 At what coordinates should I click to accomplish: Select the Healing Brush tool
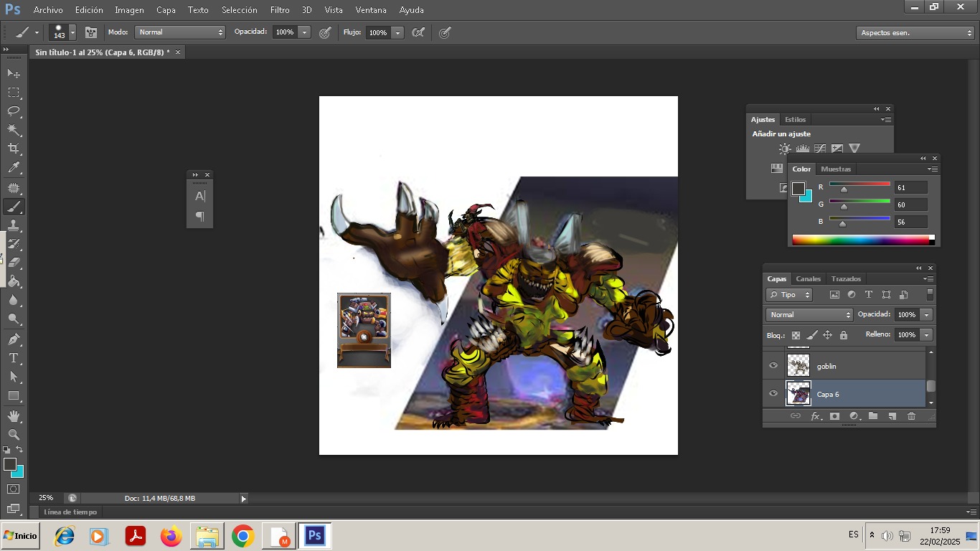coord(14,188)
